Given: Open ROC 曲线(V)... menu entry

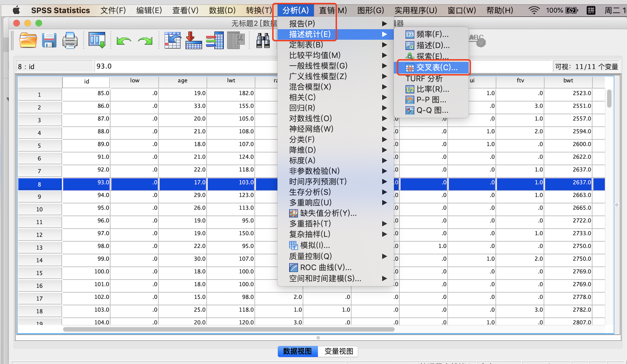Looking at the screenshot, I should [336, 267].
